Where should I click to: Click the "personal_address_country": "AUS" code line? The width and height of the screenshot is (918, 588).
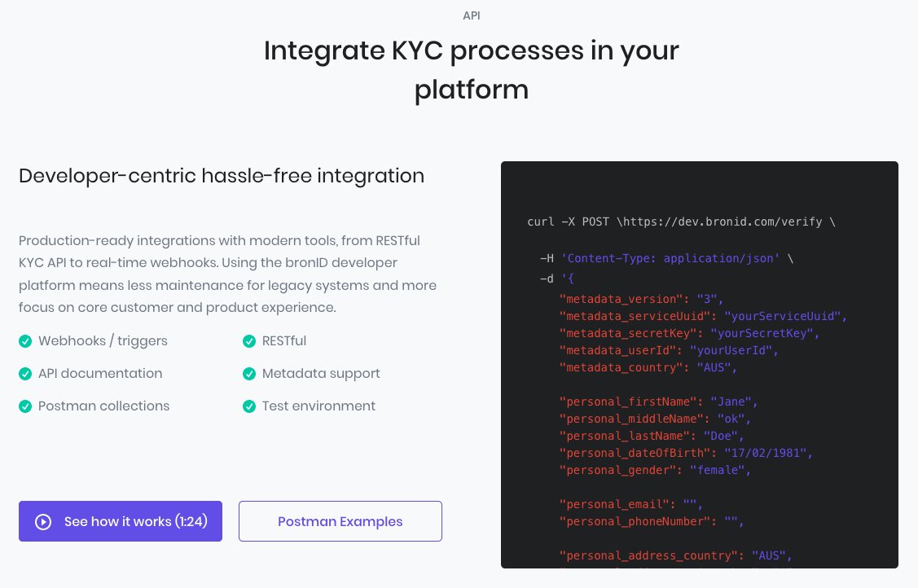tap(675, 555)
